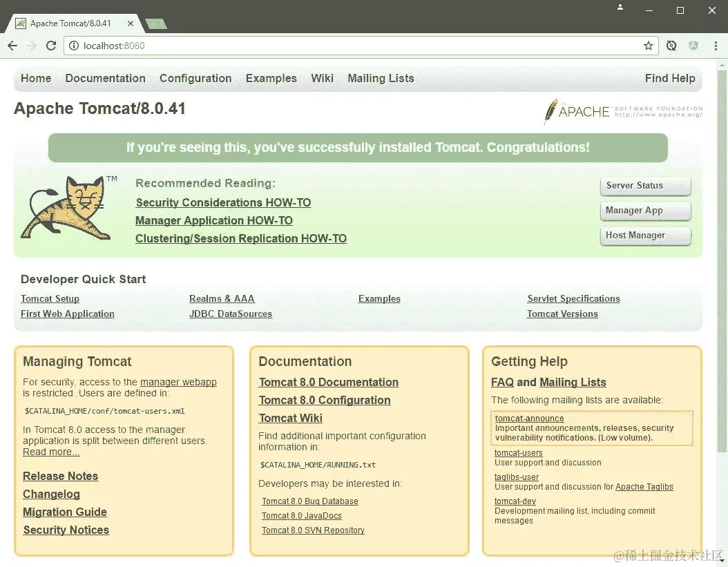The image size is (728, 567).
Task: Open First Web Application link
Action: [x=67, y=314]
